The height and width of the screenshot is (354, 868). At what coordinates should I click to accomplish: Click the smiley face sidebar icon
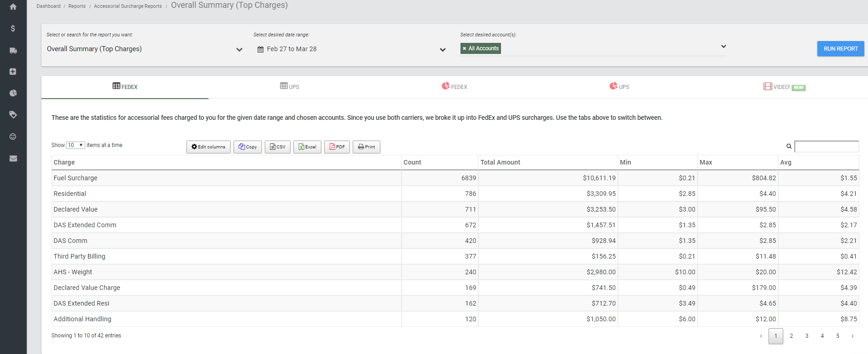pos(13,136)
